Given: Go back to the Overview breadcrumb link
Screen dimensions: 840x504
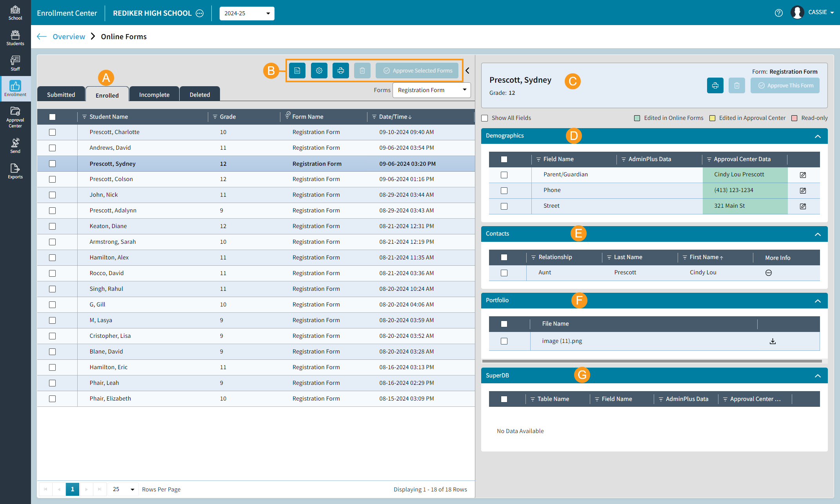Looking at the screenshot, I should point(69,36).
